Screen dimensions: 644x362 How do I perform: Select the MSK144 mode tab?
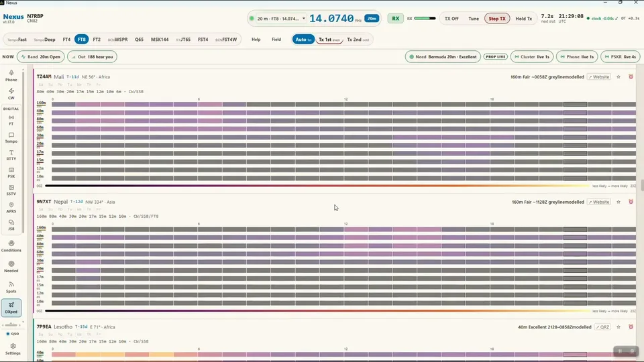click(160, 40)
